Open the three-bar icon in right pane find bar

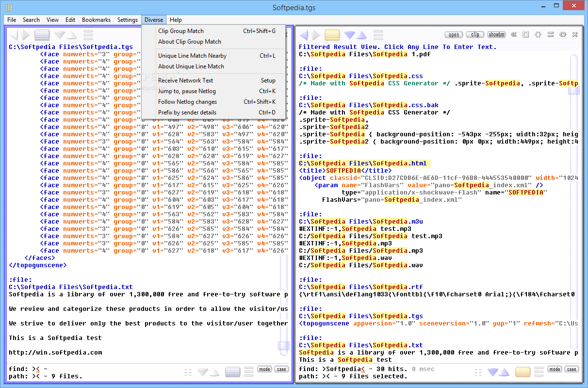coord(539,372)
